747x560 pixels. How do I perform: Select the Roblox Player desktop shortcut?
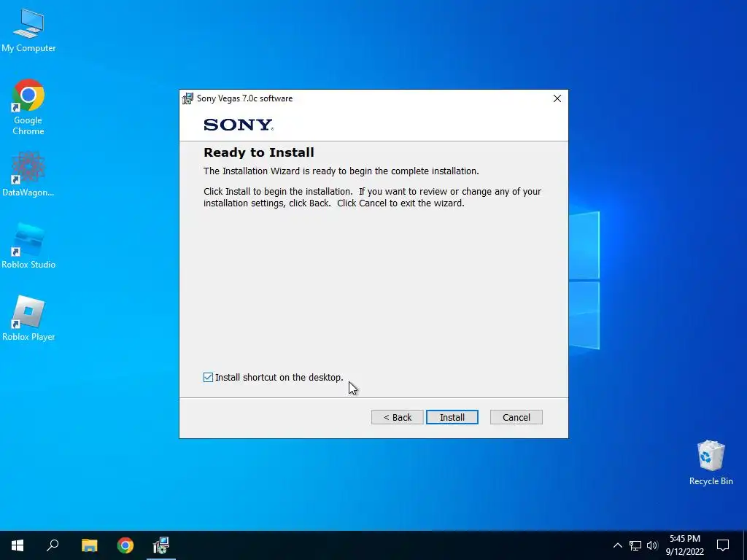28,318
